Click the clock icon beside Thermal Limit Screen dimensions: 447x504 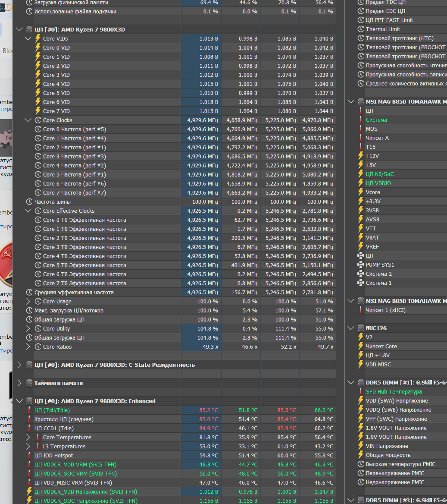click(x=361, y=29)
